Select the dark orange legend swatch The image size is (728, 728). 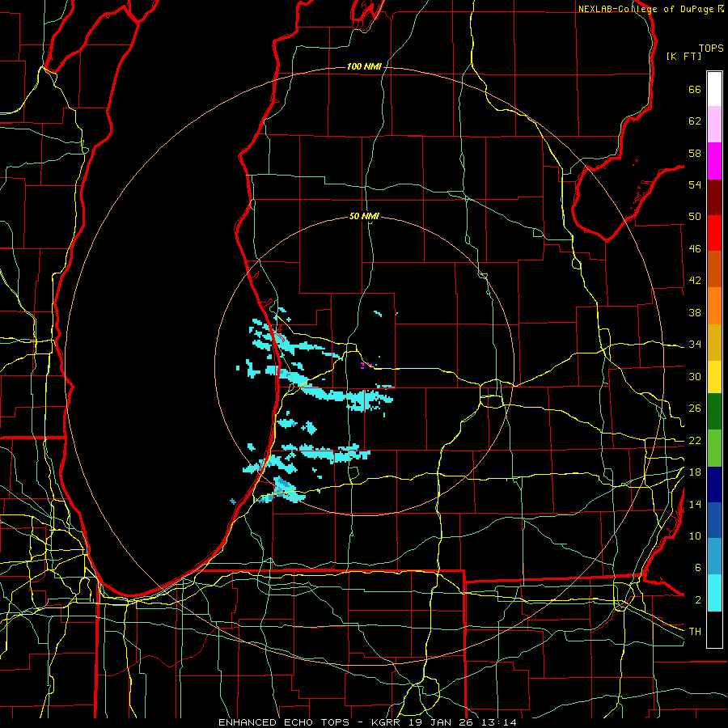714,269
